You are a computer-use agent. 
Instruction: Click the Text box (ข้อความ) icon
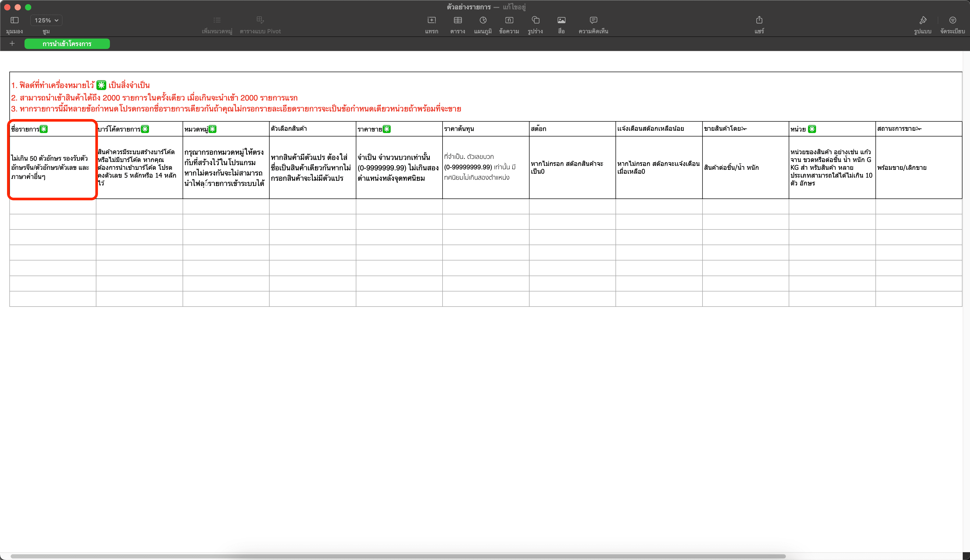[509, 20]
